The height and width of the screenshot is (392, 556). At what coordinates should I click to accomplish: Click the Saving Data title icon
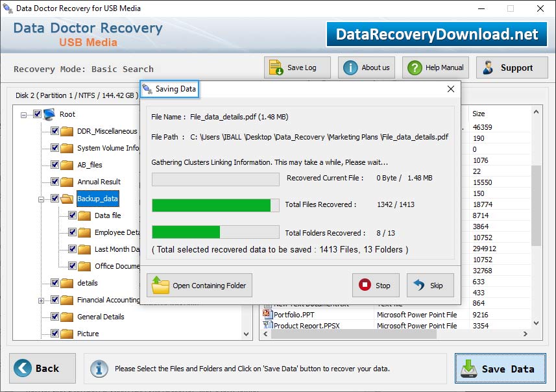[x=147, y=89]
